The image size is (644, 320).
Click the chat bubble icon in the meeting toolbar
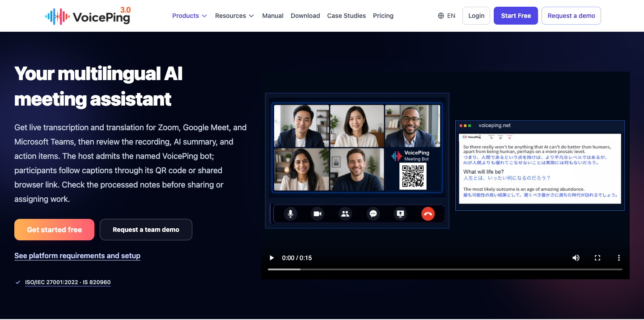coord(373,214)
